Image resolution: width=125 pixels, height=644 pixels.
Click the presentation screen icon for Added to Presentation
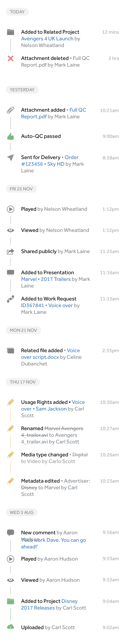(x=11, y=273)
